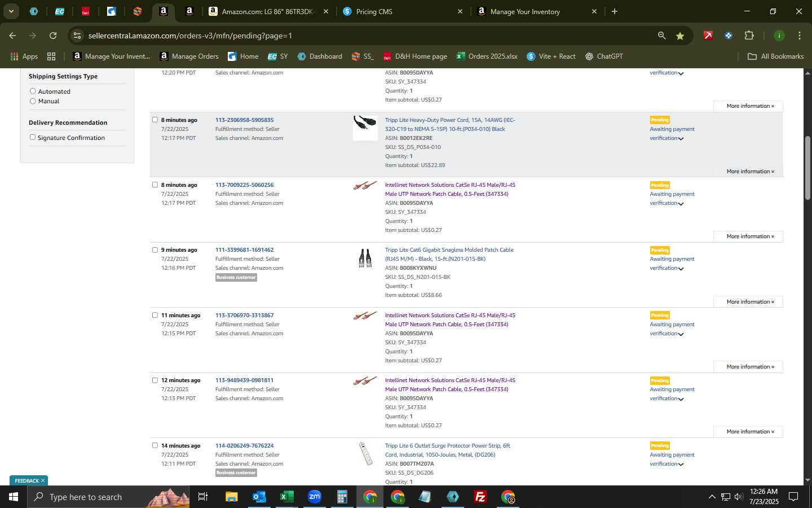Click the page vertical scrollbar thumb
The width and height of the screenshot is (812, 508).
point(807,168)
